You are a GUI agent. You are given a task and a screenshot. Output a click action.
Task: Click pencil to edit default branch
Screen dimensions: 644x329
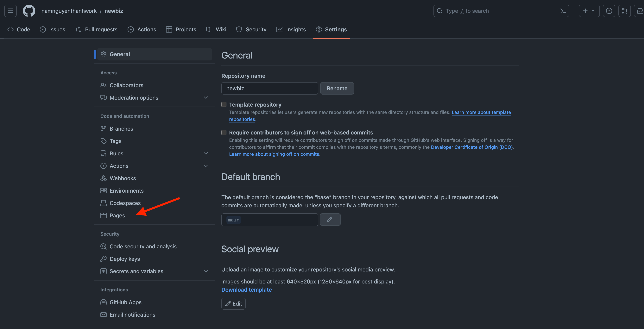[x=330, y=220]
